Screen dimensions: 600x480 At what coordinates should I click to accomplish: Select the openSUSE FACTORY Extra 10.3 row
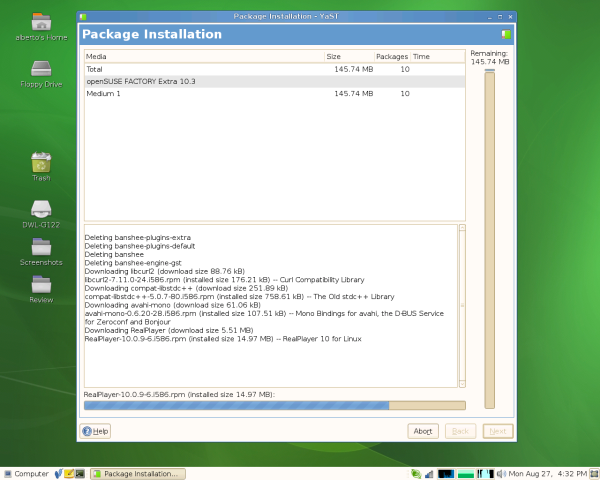tap(275, 82)
